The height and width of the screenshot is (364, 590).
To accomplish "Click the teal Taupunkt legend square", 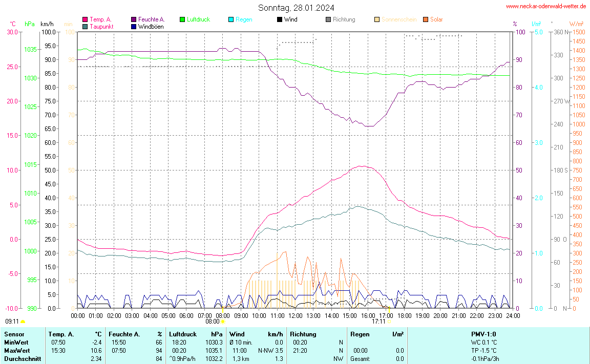I will 85,26.
